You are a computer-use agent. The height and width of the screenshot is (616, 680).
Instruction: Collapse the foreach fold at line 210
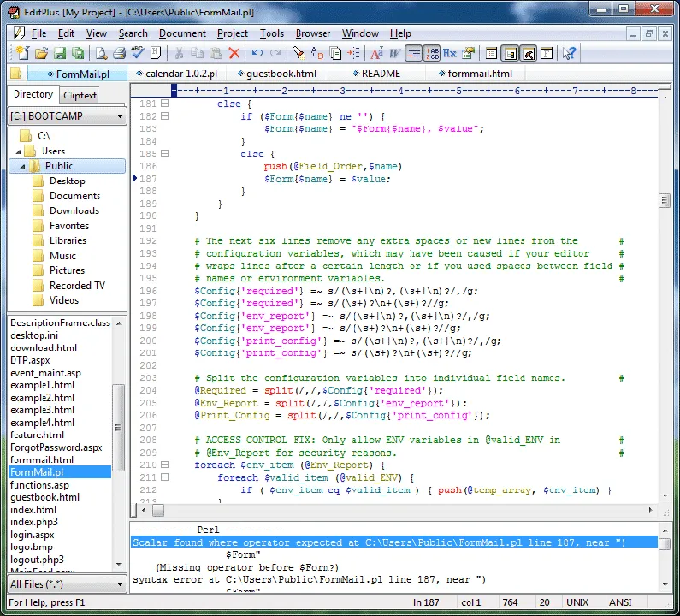[164, 465]
